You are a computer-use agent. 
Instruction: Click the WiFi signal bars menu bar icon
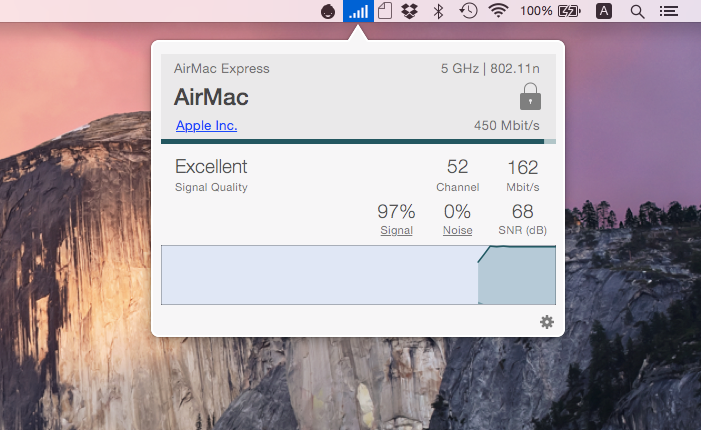359,11
